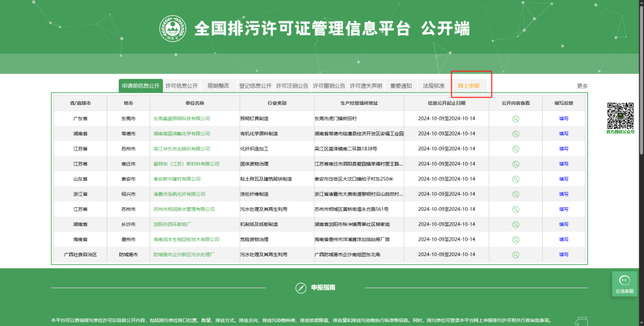Open the 在线客服 chat widget
This screenshot has width=644, height=326.
point(624,284)
